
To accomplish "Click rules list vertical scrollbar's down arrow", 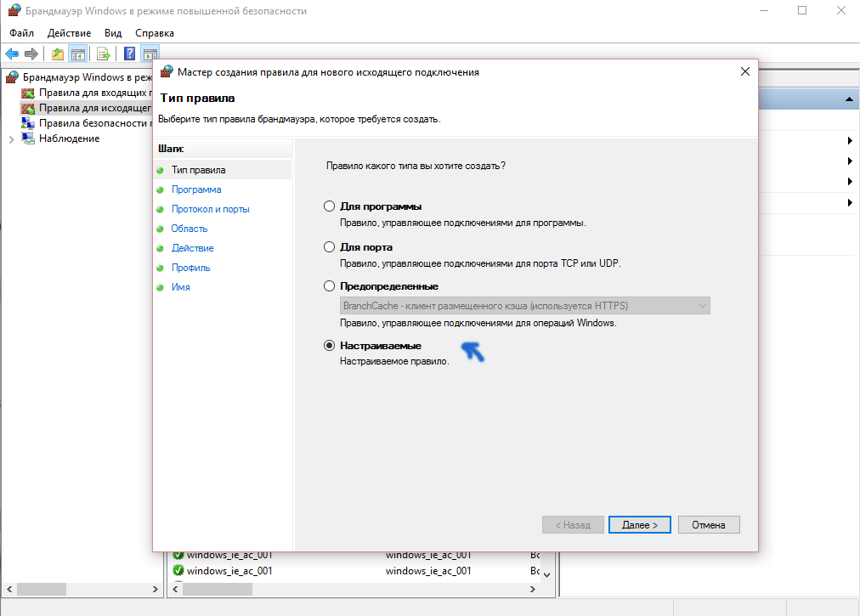I will tap(546, 575).
